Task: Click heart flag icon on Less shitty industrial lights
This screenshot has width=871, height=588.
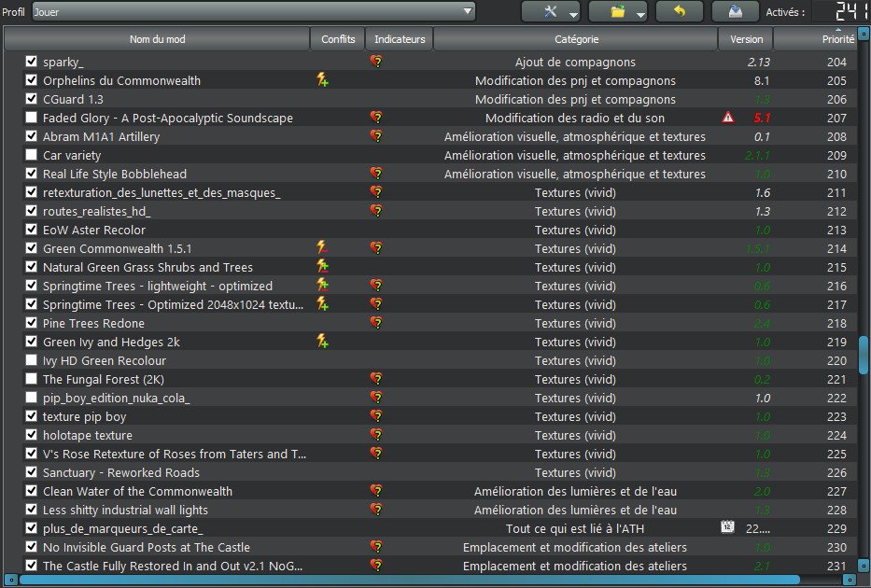Action: pos(376,510)
